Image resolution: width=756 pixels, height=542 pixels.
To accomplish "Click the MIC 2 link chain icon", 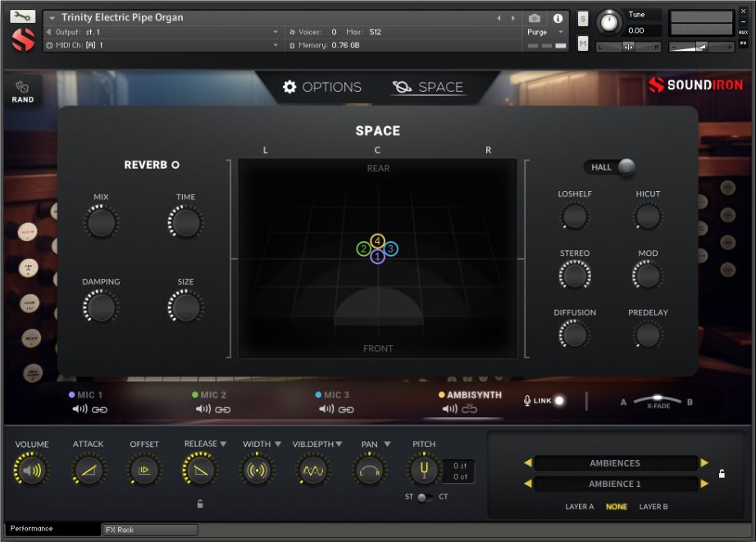I will (223, 409).
